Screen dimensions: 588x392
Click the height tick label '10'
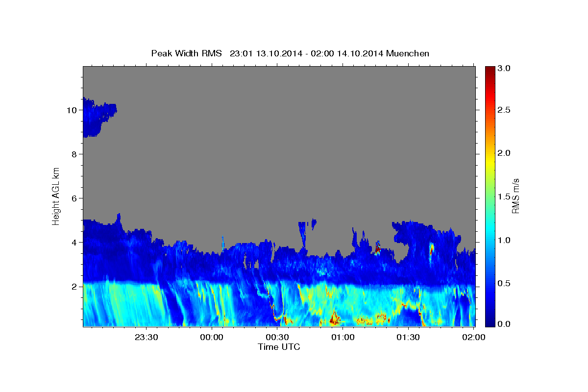point(72,110)
